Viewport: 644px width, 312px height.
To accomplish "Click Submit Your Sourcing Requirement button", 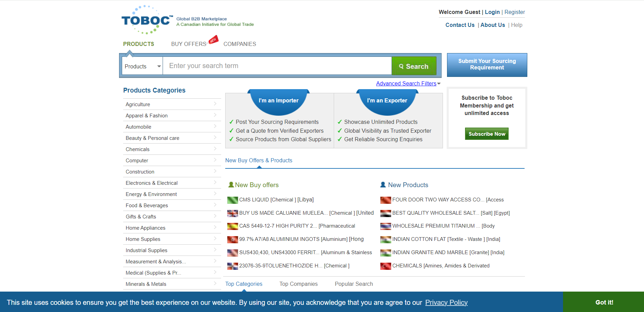I will [x=487, y=65].
